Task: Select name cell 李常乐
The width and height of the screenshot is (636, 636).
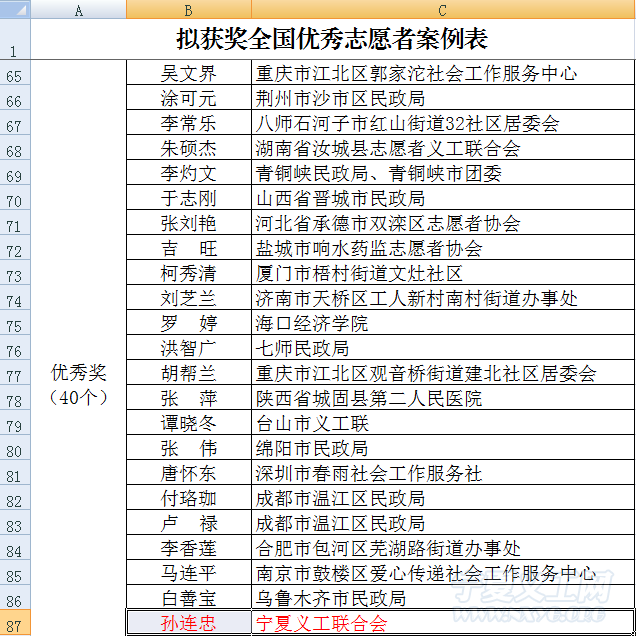Action: click(189, 122)
